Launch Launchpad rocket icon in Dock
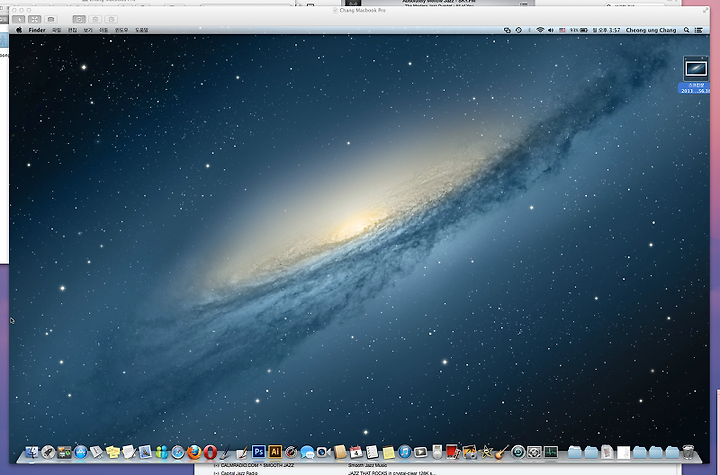This screenshot has width=720, height=475. [48, 452]
